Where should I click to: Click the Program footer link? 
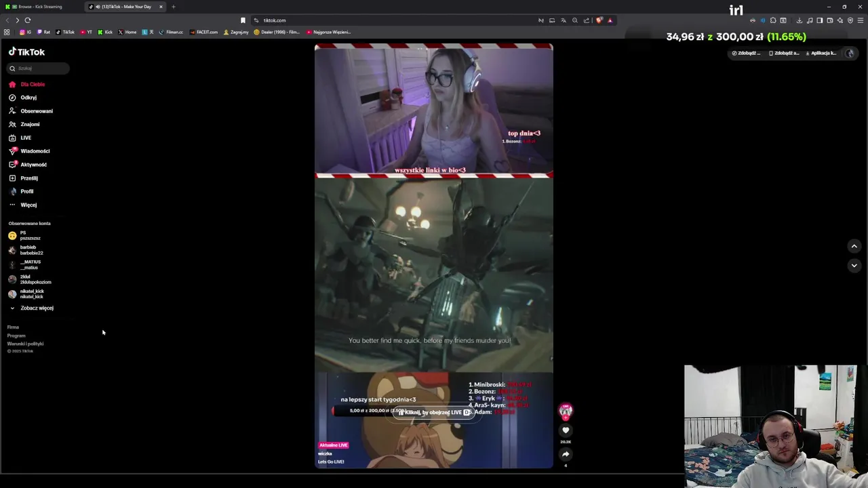16,335
